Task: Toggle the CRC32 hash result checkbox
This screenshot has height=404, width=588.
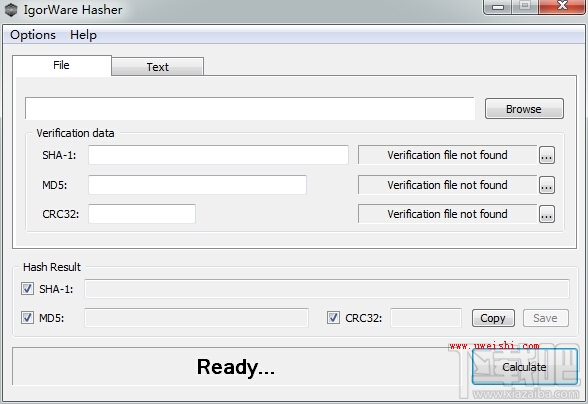Action: coord(333,318)
